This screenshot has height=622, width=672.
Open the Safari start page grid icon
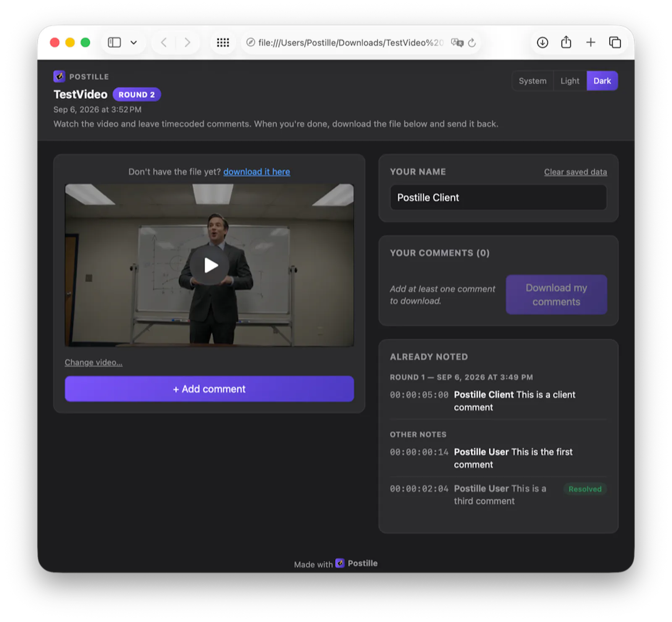[223, 42]
